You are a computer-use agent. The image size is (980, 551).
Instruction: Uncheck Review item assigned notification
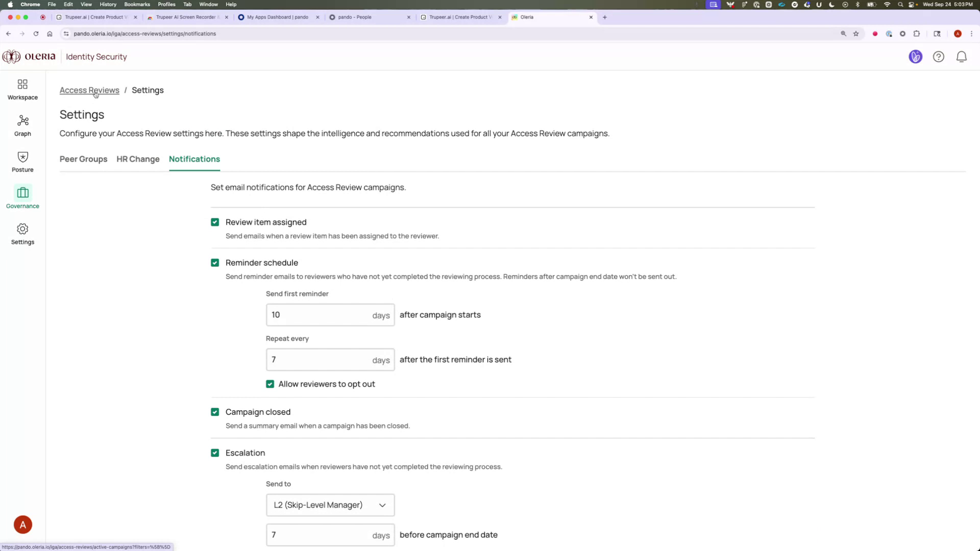tap(215, 222)
